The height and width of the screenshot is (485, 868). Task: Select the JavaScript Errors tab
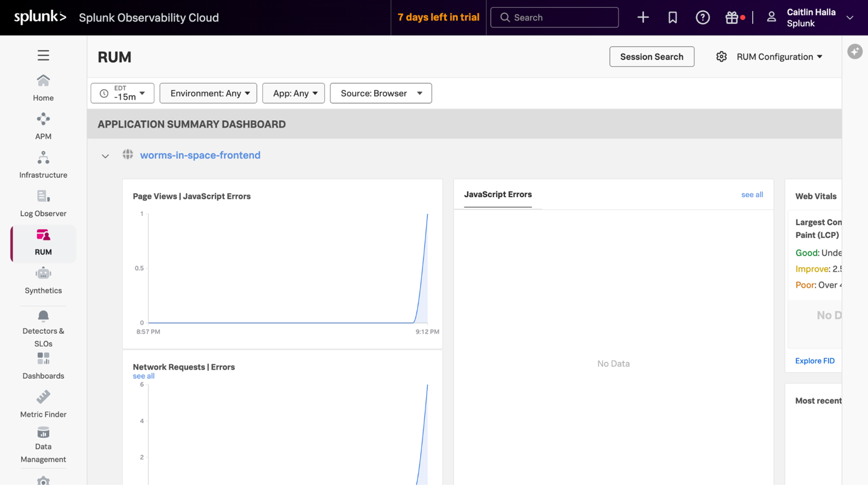pos(498,194)
